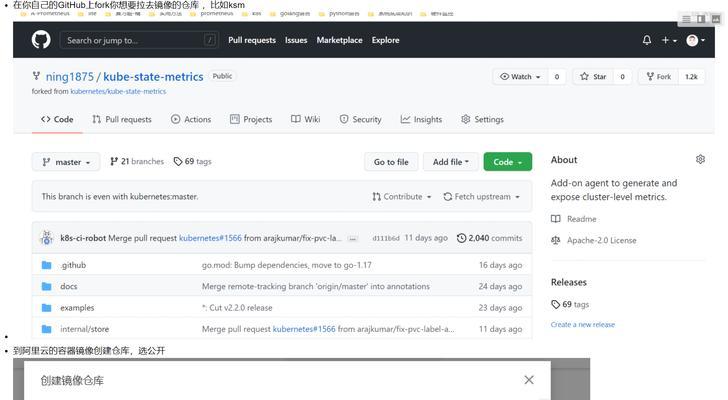Open the .github folder
Screen dimensions: 728x400
point(73,265)
